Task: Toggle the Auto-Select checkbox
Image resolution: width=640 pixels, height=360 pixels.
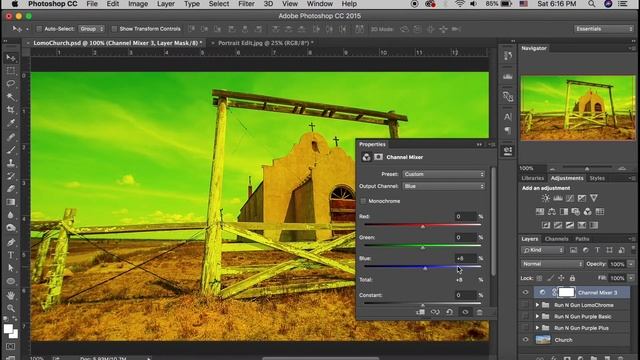Action: pyautogui.click(x=39, y=29)
